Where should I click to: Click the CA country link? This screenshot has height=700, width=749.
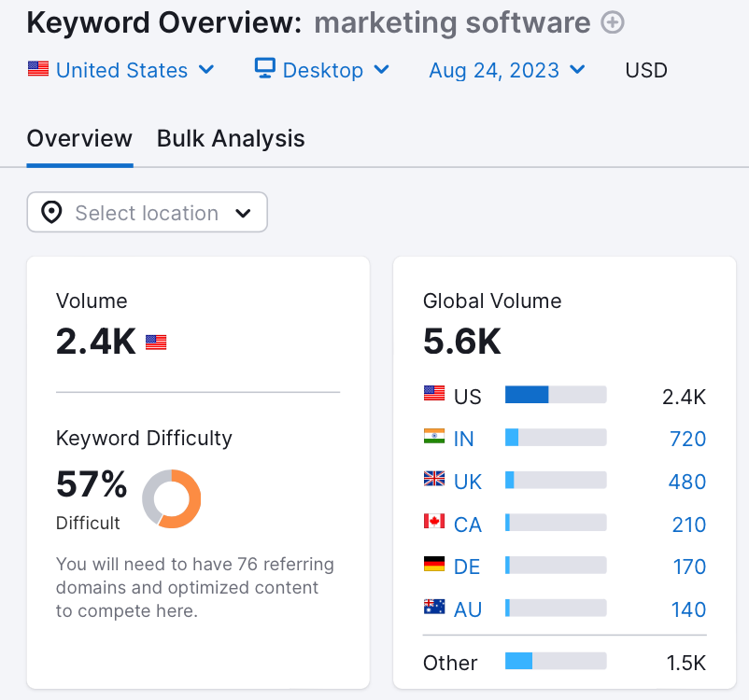click(467, 525)
